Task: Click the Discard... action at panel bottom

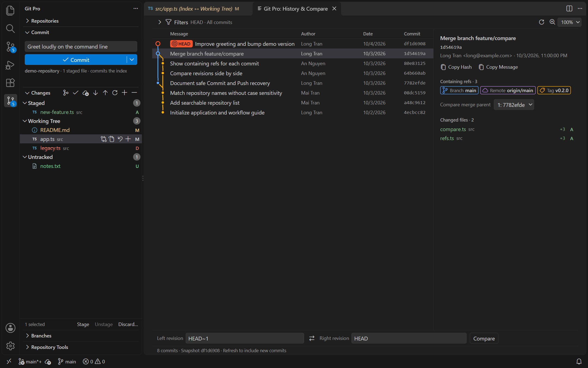Action: coord(128,324)
